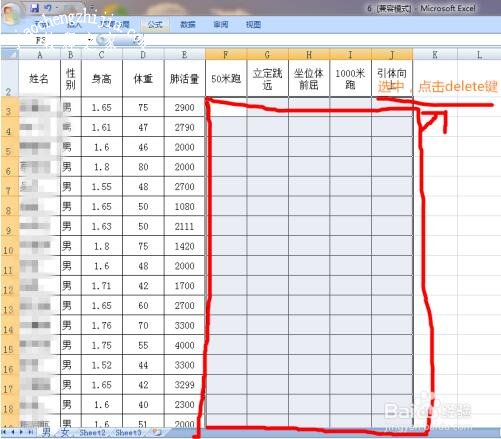Click the Undo icon in quick access toolbar
The height and width of the screenshot is (439, 501).
tap(48, 8)
